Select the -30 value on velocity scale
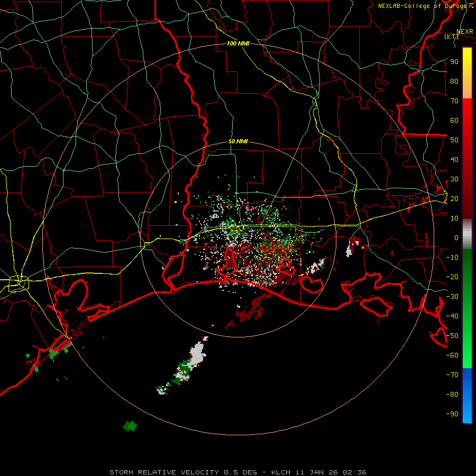The width and height of the screenshot is (476, 476). 452,297
